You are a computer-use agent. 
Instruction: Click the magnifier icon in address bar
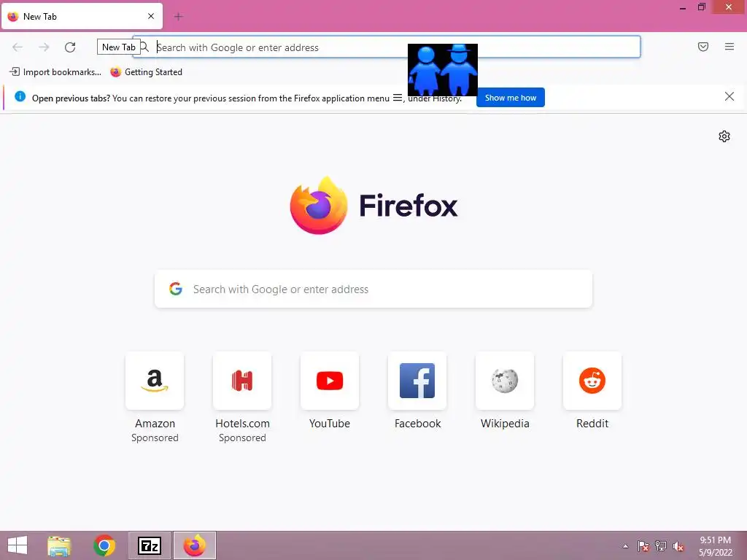coord(144,47)
